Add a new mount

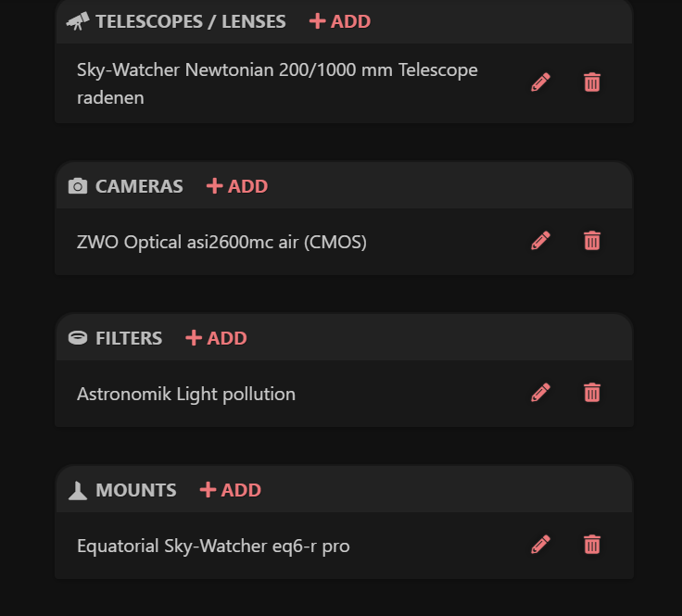[x=230, y=490]
